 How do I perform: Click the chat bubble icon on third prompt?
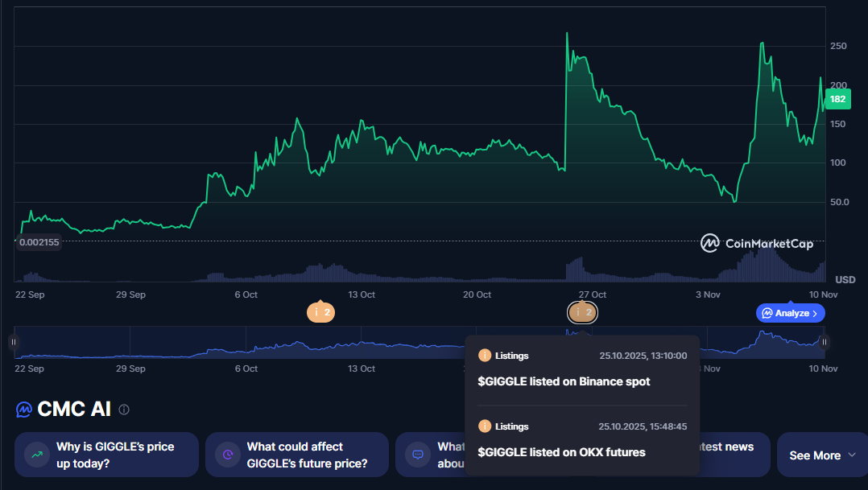point(418,455)
